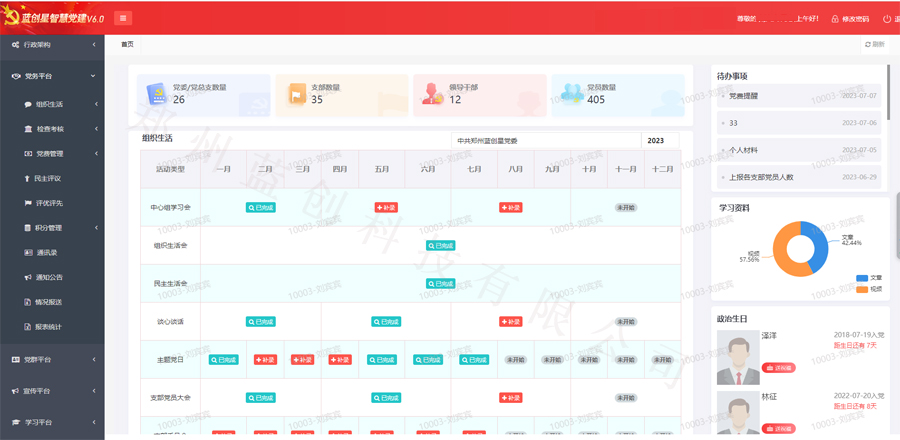900x440 pixels.
Task: Click 补录 in 支部党员大会 row
Action: [x=511, y=398]
